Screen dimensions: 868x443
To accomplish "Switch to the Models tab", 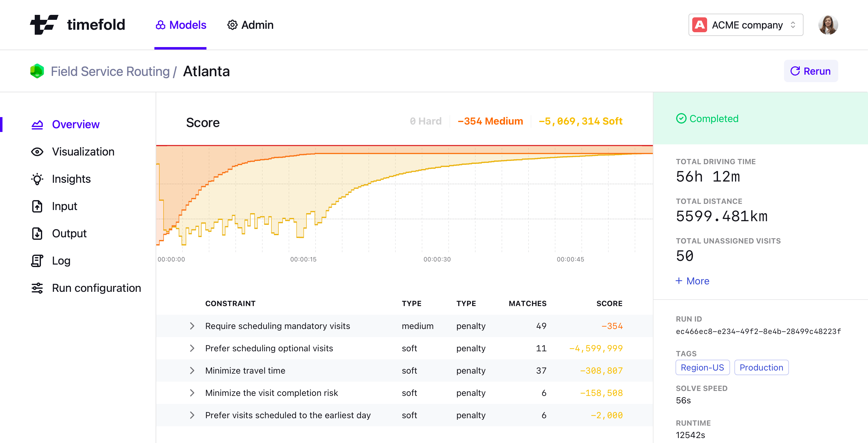I will pyautogui.click(x=181, y=25).
